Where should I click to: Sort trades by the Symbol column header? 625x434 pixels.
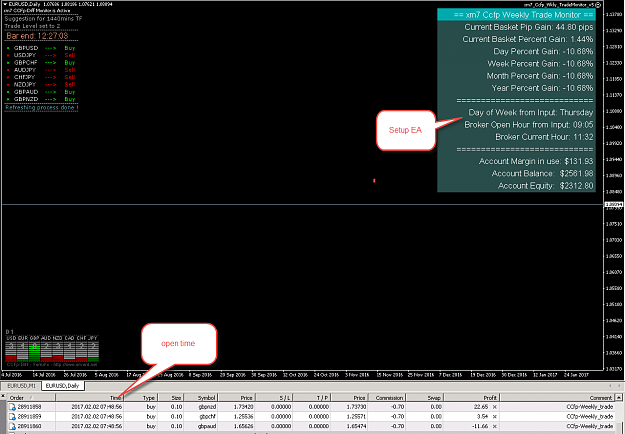(201, 398)
